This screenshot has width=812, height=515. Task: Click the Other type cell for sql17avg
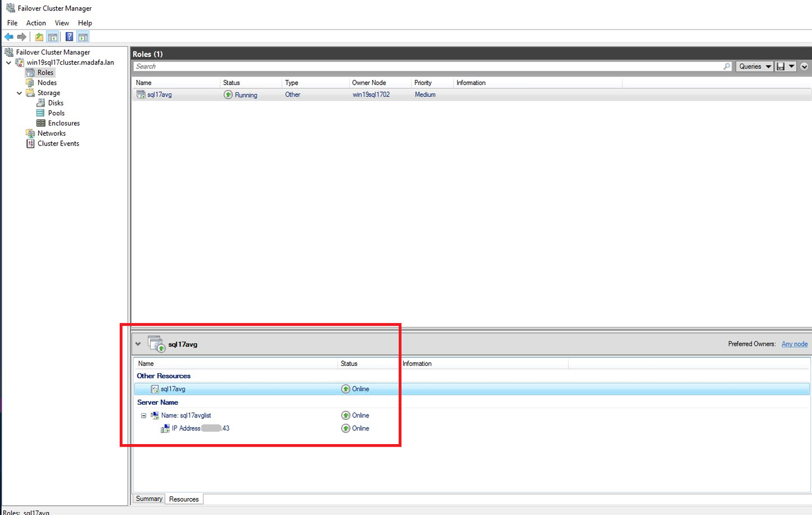click(x=292, y=95)
